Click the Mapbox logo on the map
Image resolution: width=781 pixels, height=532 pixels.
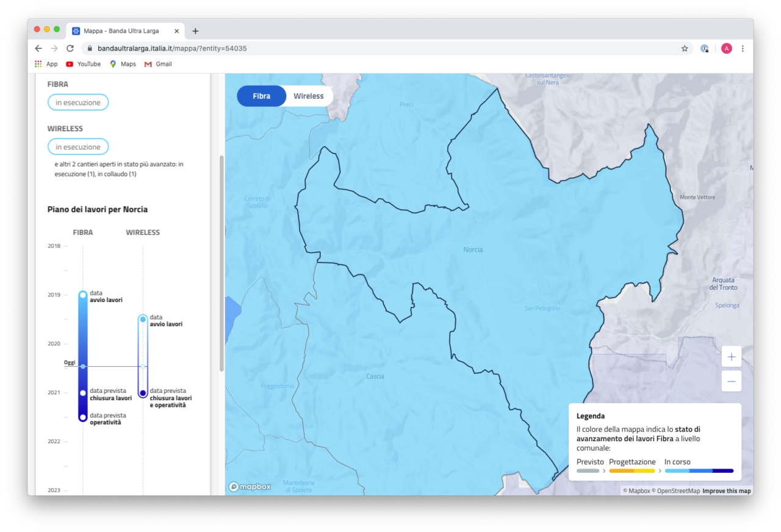click(x=250, y=486)
